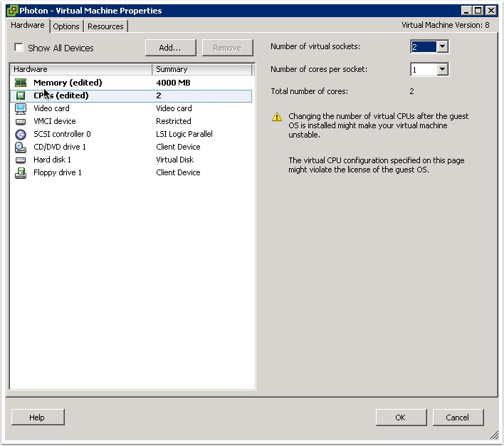The width and height of the screenshot is (504, 446).
Task: Click OK to apply changes
Action: [400, 418]
